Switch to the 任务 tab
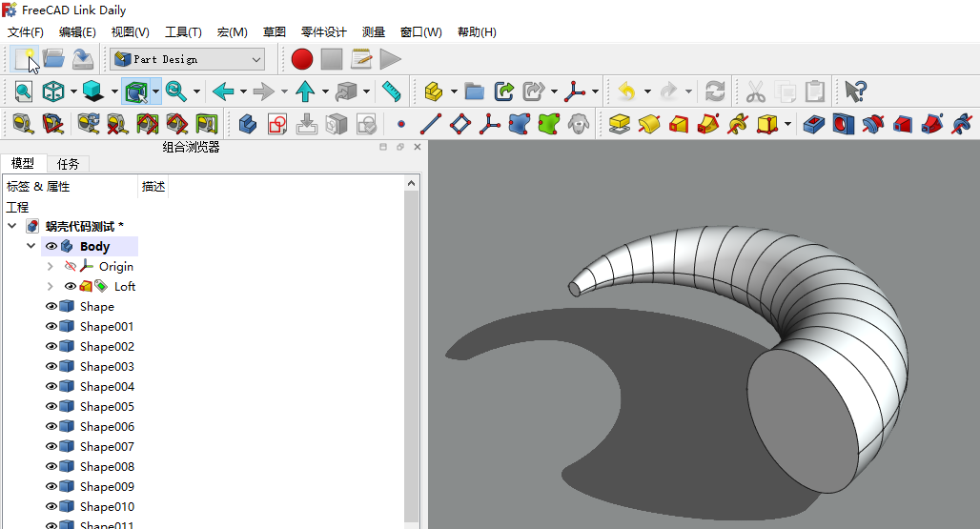 [68, 164]
